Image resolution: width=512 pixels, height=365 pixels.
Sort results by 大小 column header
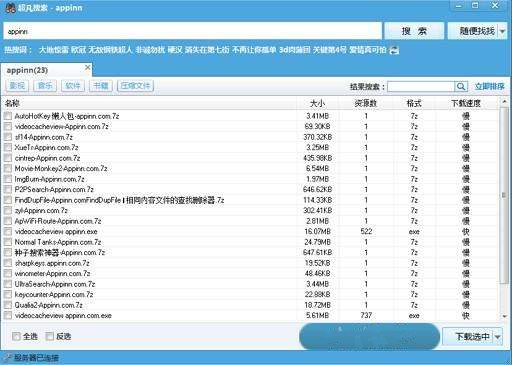point(317,103)
